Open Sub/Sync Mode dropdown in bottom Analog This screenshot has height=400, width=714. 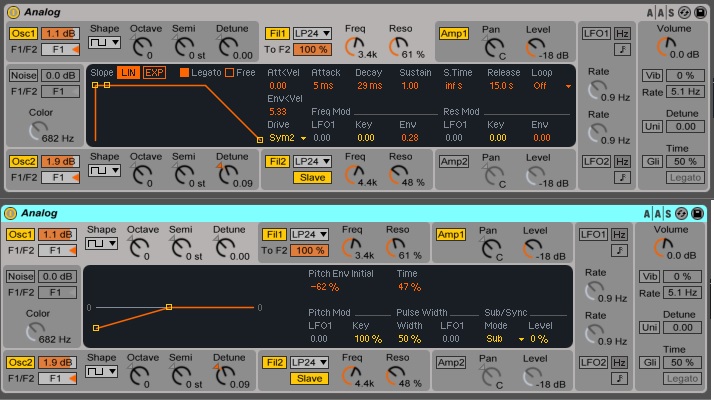505,338
